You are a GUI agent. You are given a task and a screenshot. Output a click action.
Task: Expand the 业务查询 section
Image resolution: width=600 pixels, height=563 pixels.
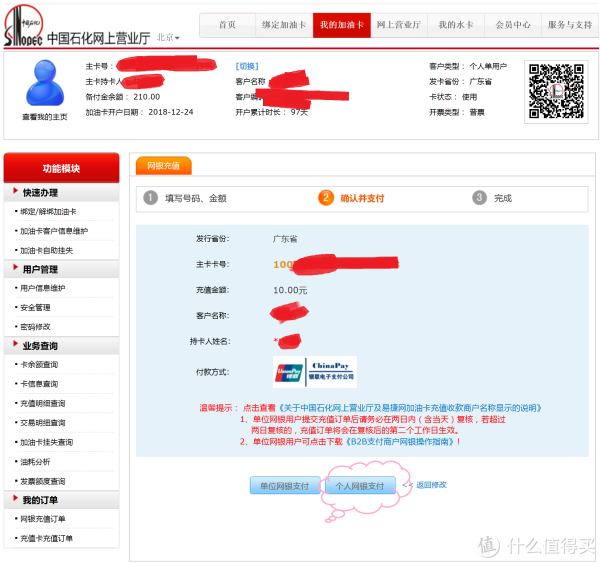(x=61, y=346)
